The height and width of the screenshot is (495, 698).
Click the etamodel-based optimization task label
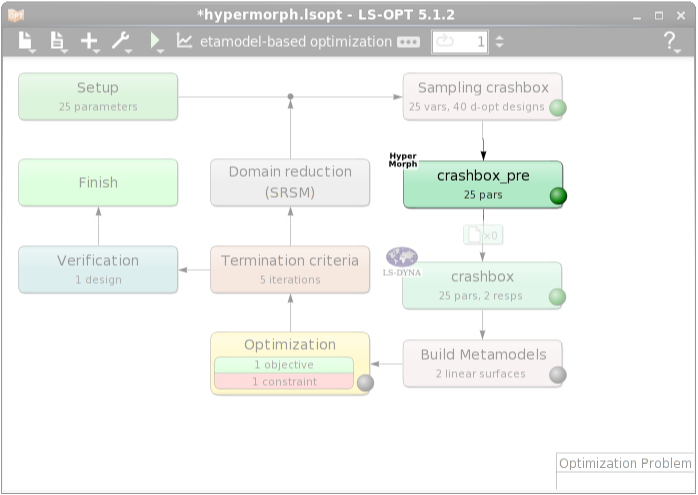pyautogui.click(x=296, y=42)
